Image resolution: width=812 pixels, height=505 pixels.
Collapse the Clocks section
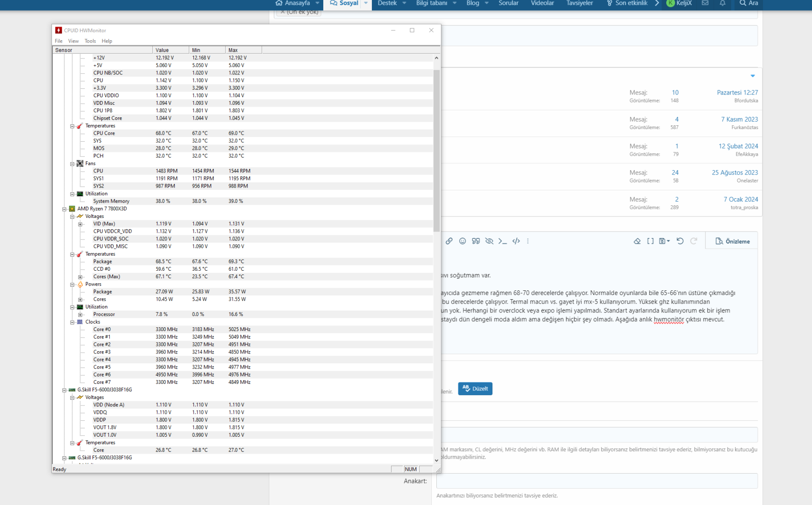pos(72,323)
